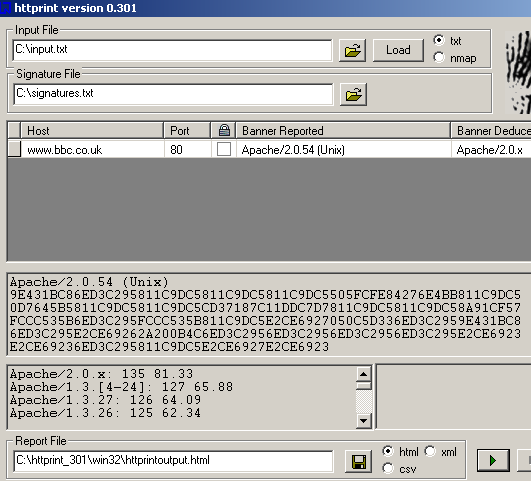Image resolution: width=531 pixels, height=481 pixels.
Task: Click the Load button
Action: point(398,50)
